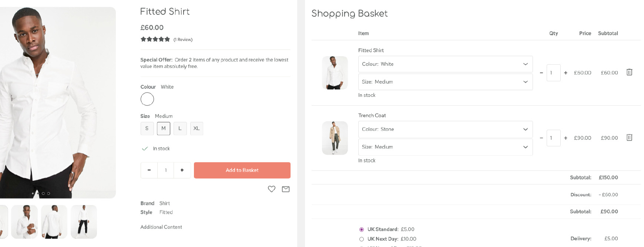644x247 pixels.
Task: Add item to basket
Action: pos(242,170)
